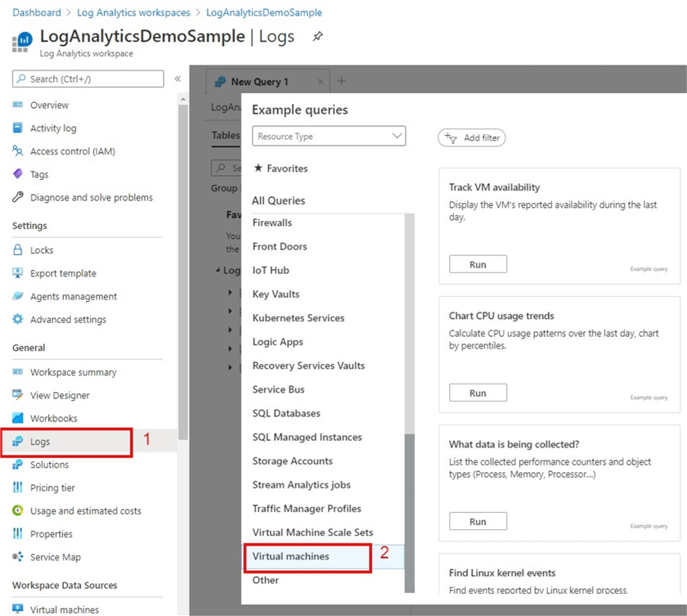Click the Workbooks chart icon
Viewport: 687px width, 616px height.
17,417
